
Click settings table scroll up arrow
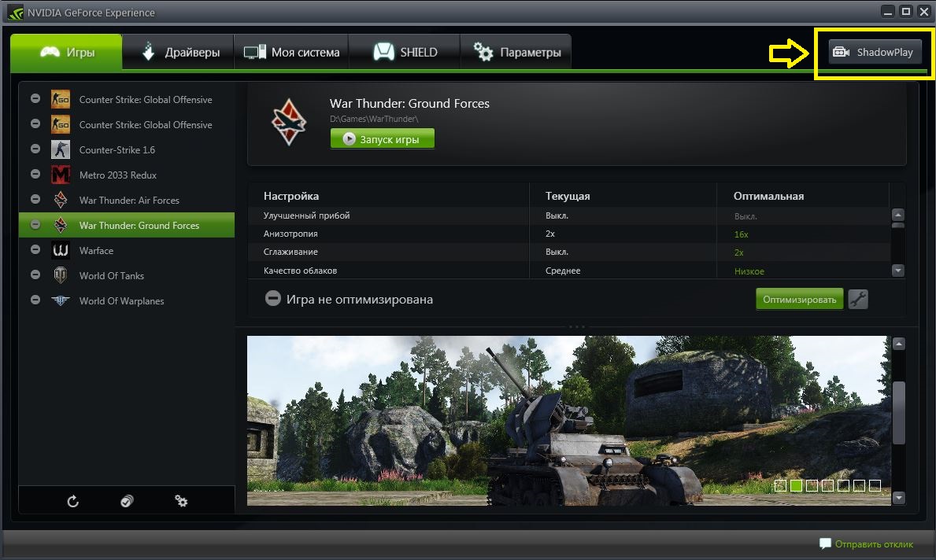pyautogui.click(x=897, y=215)
